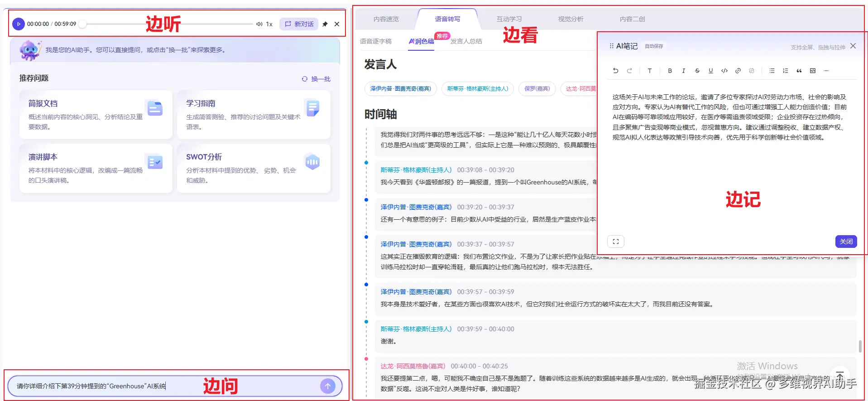Click the transcript vertical scrollbar
Screen dimensions: 868x401
[x=860, y=346]
